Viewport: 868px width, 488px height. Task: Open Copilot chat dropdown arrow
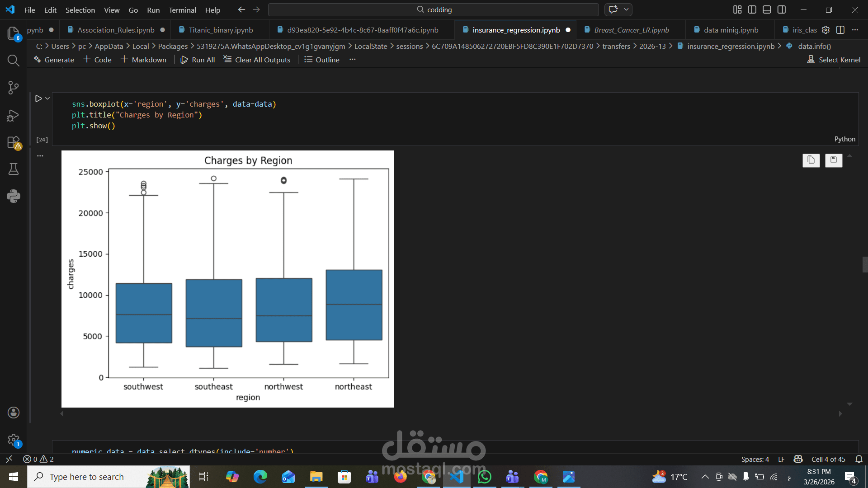click(x=626, y=9)
